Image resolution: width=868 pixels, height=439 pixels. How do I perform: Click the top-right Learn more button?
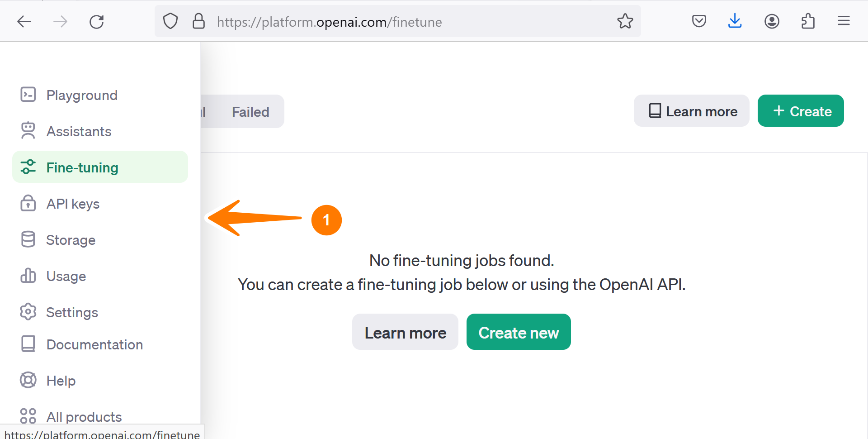point(692,111)
